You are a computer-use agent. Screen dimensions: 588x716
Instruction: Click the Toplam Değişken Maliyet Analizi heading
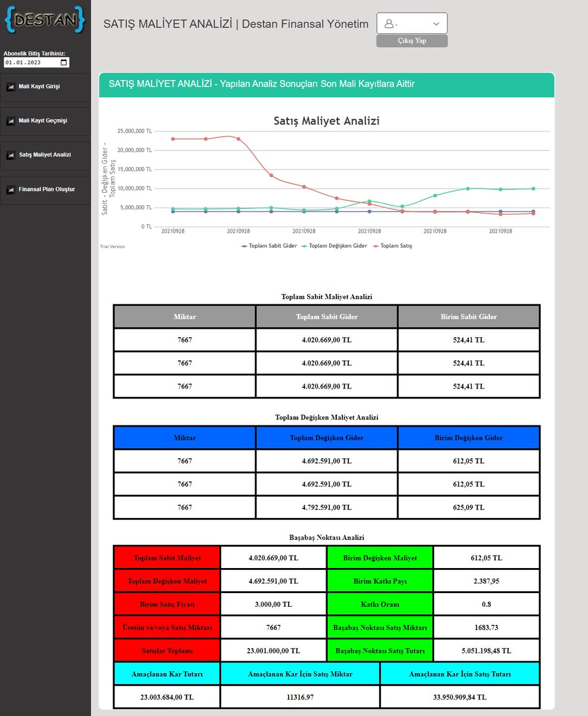327,418
